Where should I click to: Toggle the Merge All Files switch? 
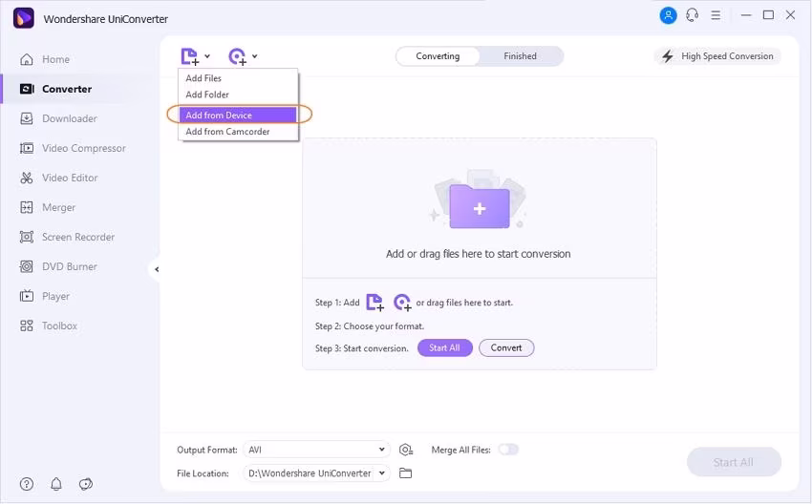point(508,450)
